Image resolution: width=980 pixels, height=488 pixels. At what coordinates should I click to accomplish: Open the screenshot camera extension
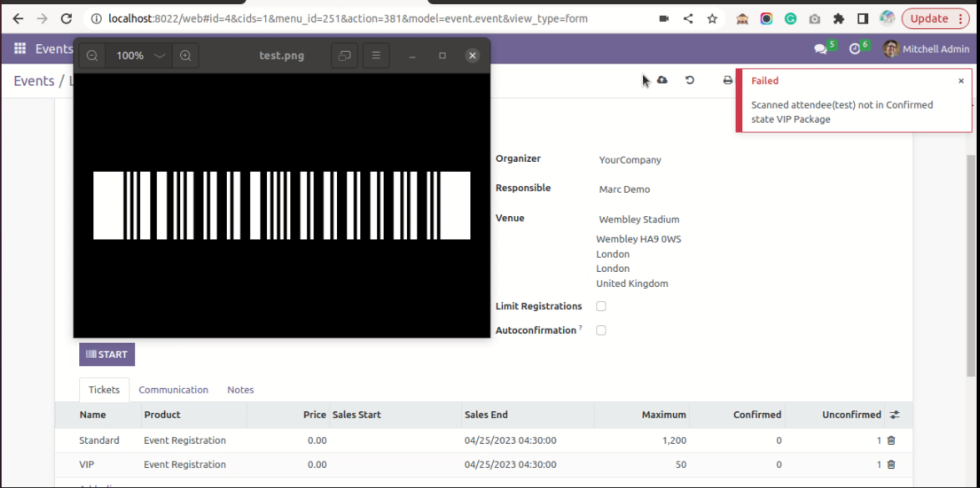click(x=814, y=18)
